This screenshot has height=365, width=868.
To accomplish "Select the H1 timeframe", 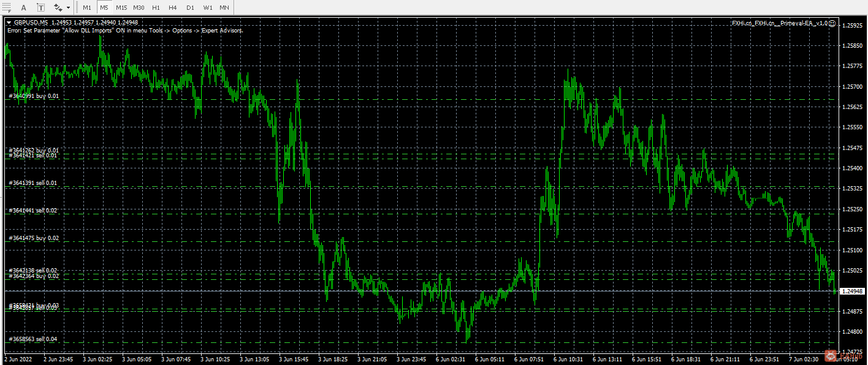I will tap(156, 7).
